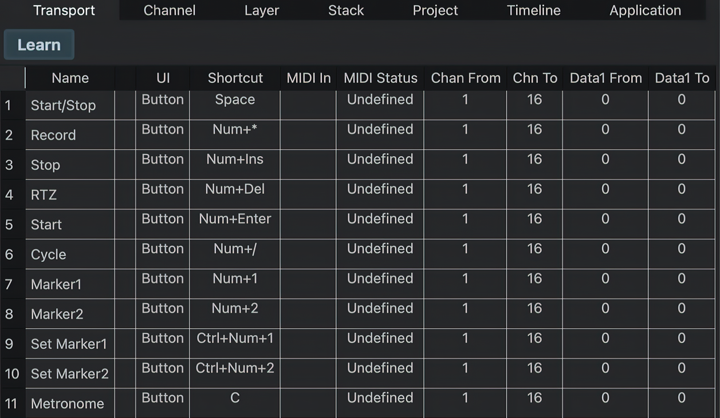The width and height of the screenshot is (720, 418).
Task: Click Chn To value for Set Marker1
Action: [535, 339]
